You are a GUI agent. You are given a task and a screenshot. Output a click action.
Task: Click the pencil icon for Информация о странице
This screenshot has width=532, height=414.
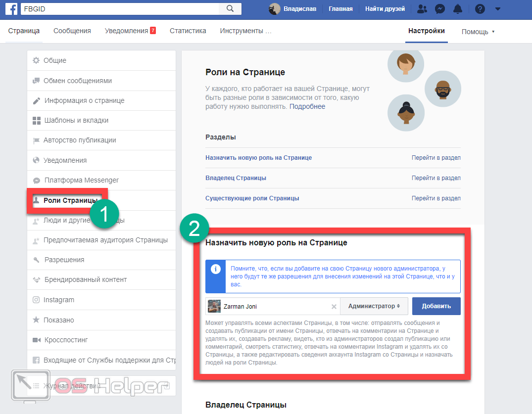point(36,101)
